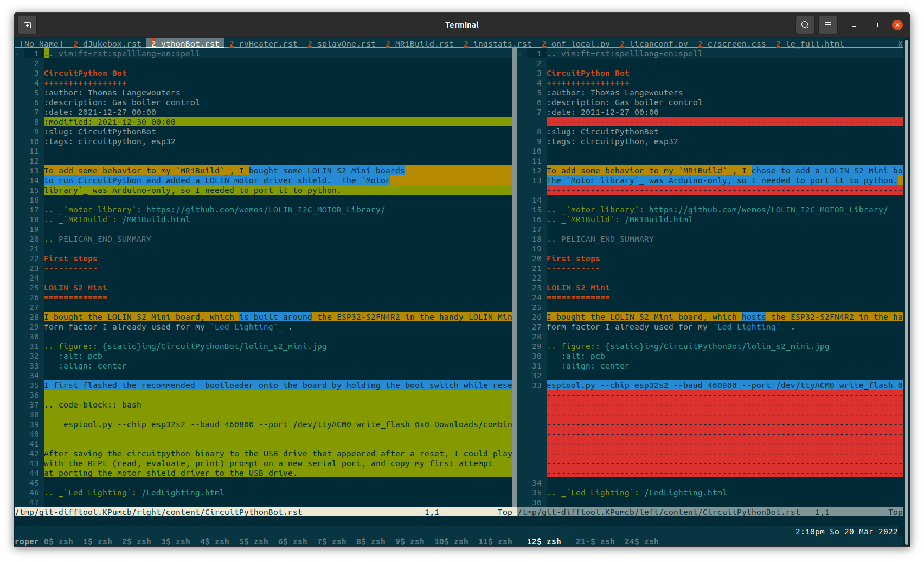Switch to the ryHeater.rst vim tab

(x=264, y=44)
